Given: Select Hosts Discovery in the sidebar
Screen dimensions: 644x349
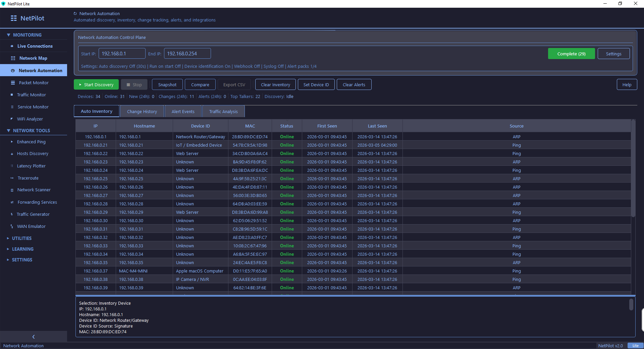Looking at the screenshot, I should tap(33, 153).
